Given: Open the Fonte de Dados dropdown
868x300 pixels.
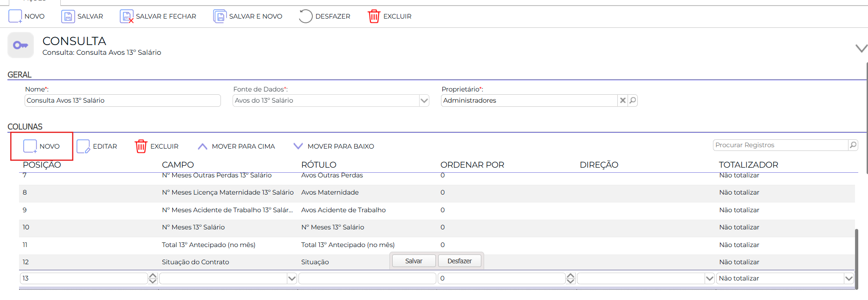Looking at the screenshot, I should click(424, 100).
